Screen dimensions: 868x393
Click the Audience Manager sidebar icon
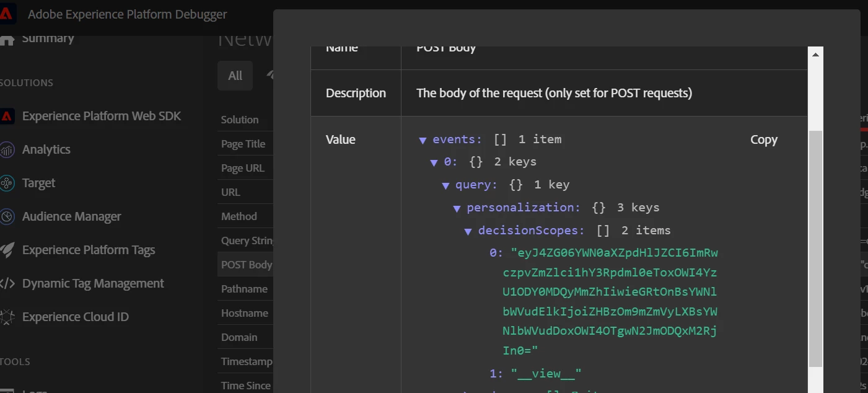[7, 216]
